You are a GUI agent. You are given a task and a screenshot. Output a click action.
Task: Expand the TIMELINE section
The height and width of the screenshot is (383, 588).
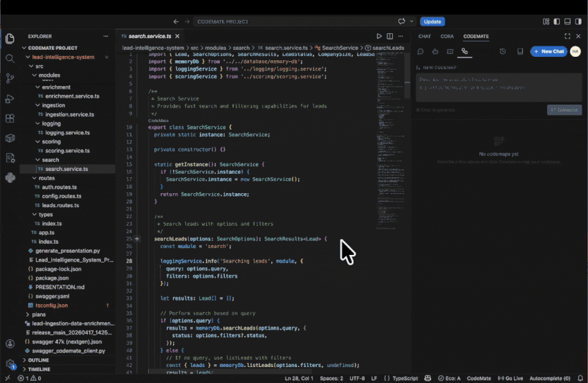coord(39,369)
